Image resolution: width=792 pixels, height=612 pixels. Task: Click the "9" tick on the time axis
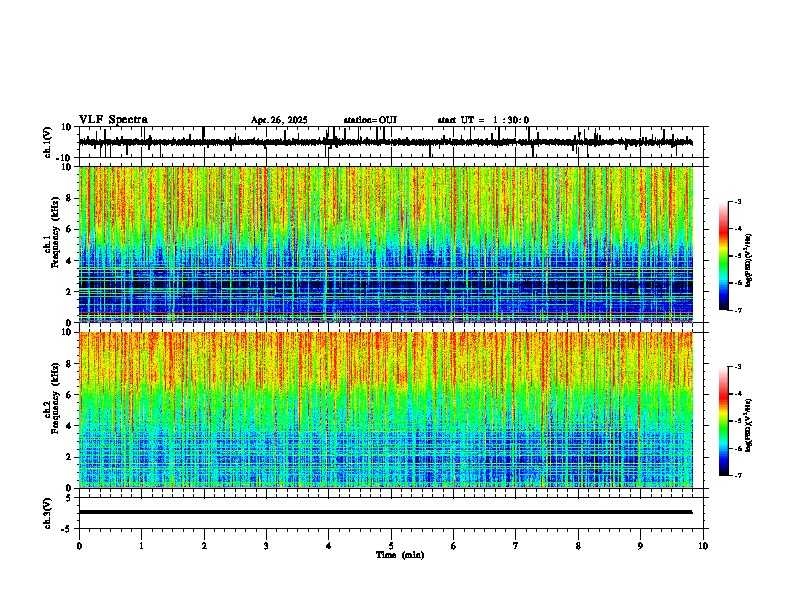[640, 546]
